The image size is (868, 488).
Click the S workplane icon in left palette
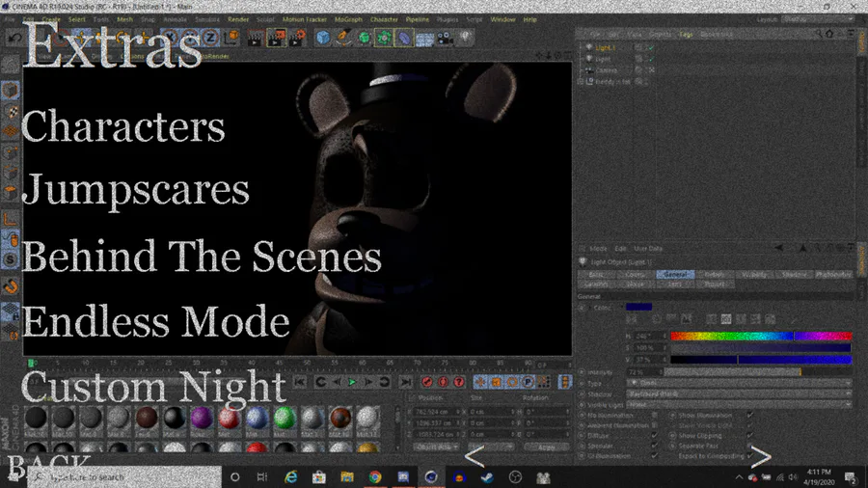pyautogui.click(x=11, y=260)
